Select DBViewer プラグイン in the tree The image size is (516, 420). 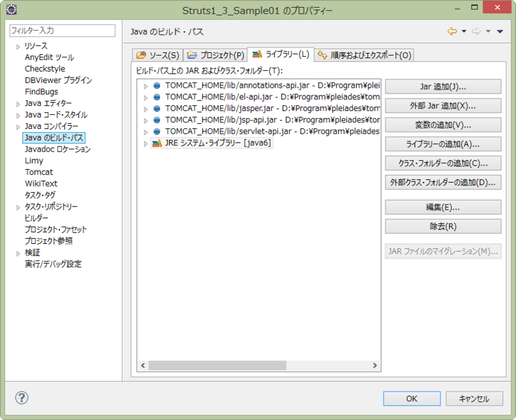(x=58, y=80)
